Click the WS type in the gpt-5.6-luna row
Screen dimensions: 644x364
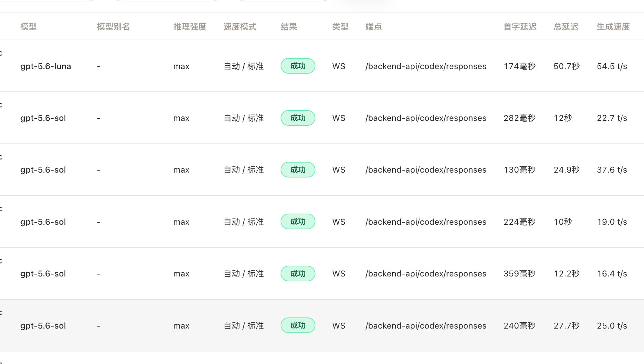pos(339,66)
